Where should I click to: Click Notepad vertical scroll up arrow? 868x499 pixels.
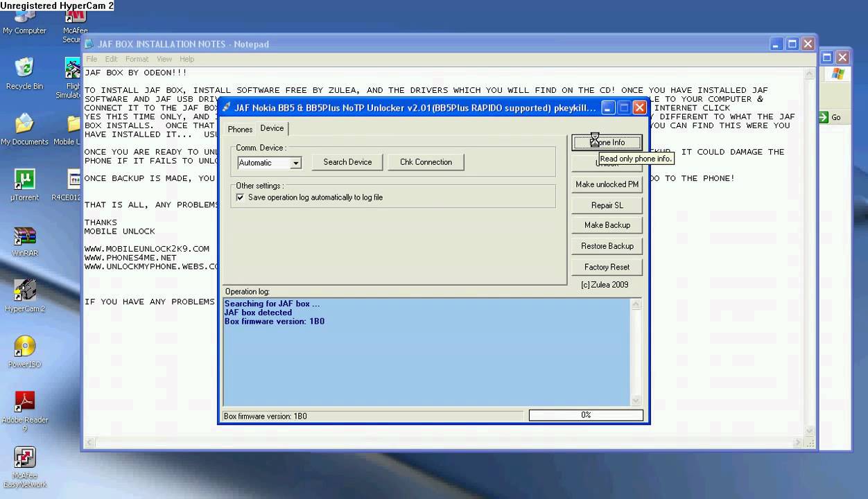[x=809, y=73]
